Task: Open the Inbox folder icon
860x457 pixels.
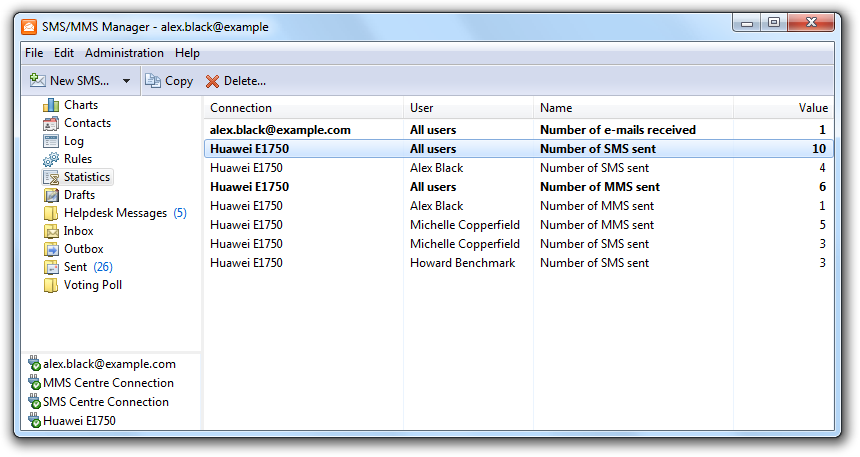Action: click(x=51, y=231)
